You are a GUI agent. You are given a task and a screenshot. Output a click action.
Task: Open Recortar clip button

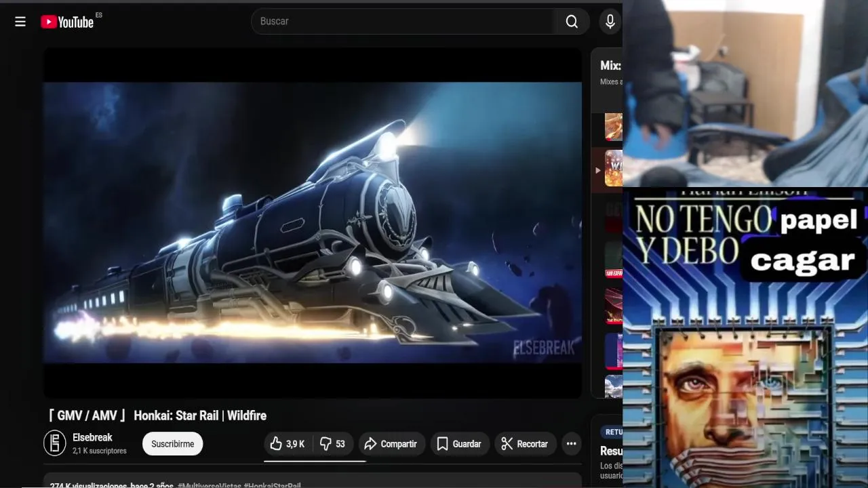[525, 444]
